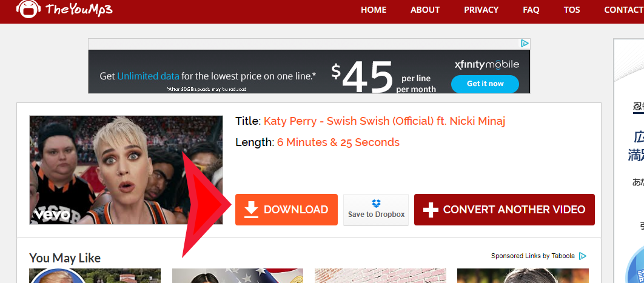The height and width of the screenshot is (283, 644).
Task: Click 'Get it now' on xfinity ad
Action: [x=485, y=84]
